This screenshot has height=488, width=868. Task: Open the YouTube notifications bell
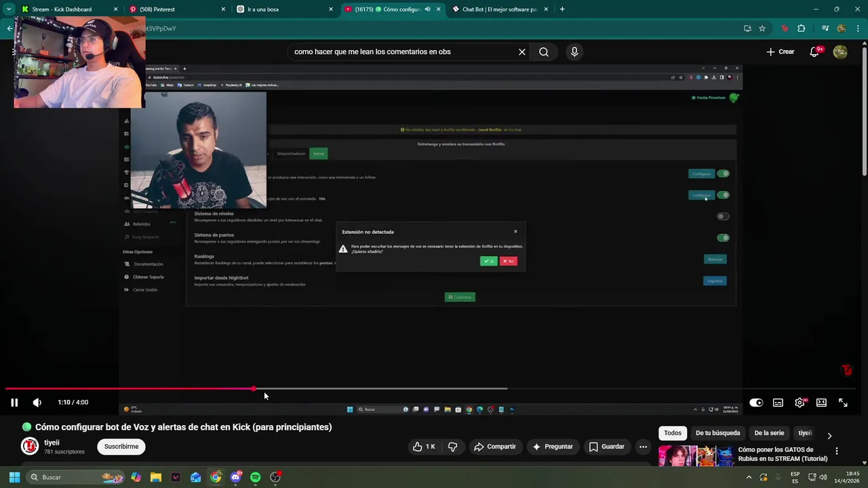pyautogui.click(x=815, y=52)
